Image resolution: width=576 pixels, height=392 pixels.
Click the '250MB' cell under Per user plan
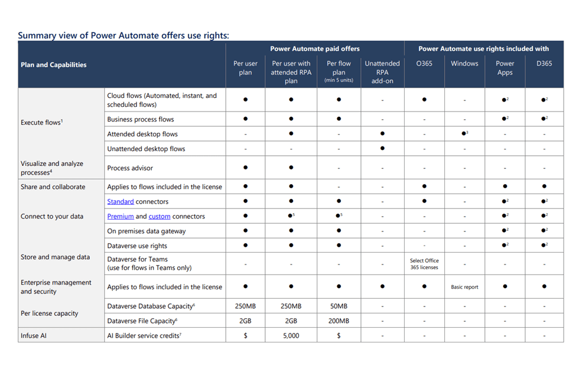tap(245, 306)
